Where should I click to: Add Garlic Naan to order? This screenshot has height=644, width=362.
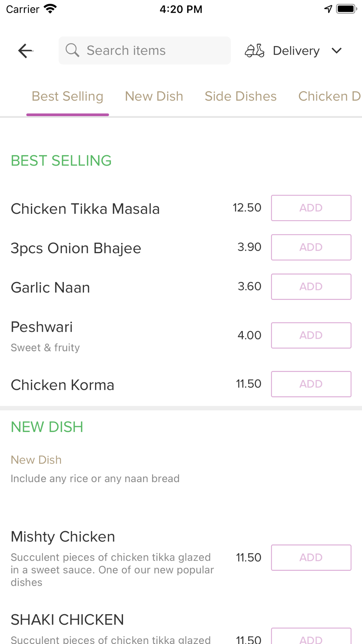(311, 287)
